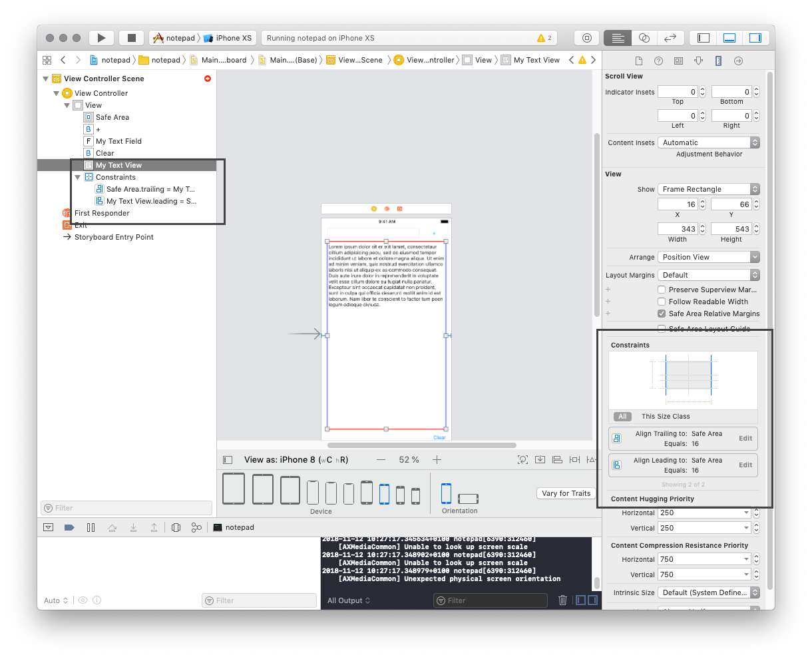This screenshot has width=812, height=659.
Task: Toggle the document outline panel button
Action: (228, 460)
